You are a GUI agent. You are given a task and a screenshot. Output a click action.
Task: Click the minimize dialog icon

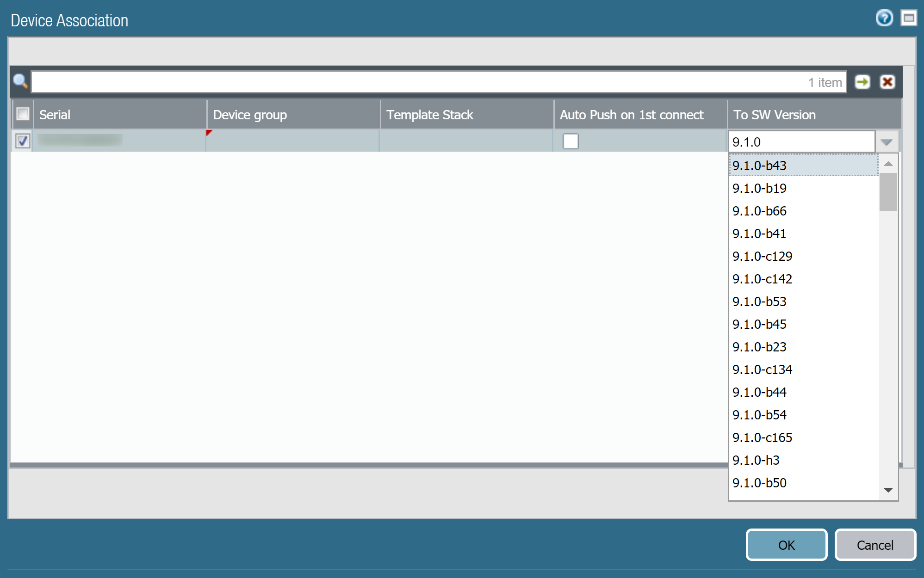tap(908, 18)
